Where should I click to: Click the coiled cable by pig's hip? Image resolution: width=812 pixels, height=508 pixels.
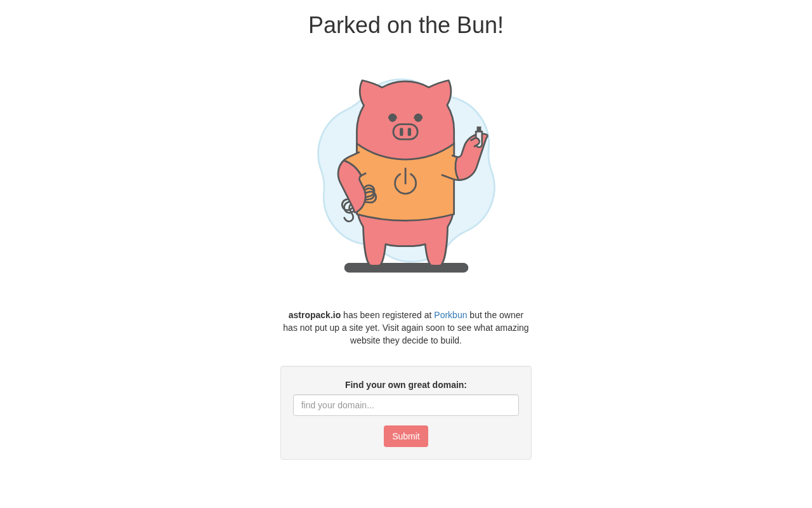pyautogui.click(x=359, y=202)
